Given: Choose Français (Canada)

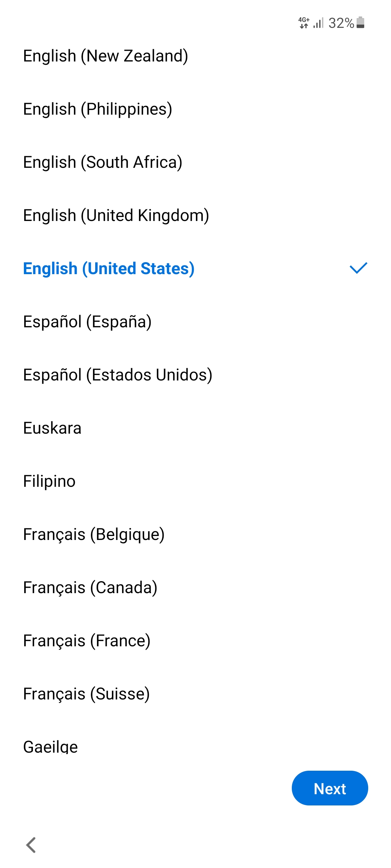Looking at the screenshot, I should coord(195,588).
